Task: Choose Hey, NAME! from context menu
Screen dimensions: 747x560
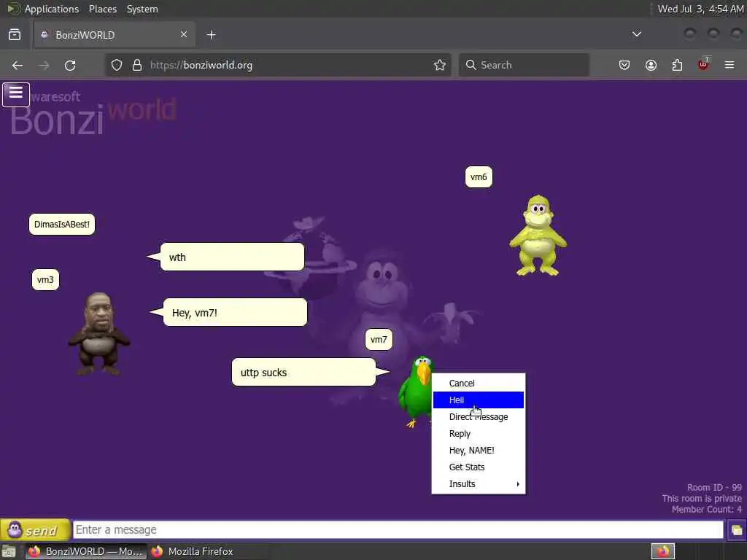Action: click(479, 450)
